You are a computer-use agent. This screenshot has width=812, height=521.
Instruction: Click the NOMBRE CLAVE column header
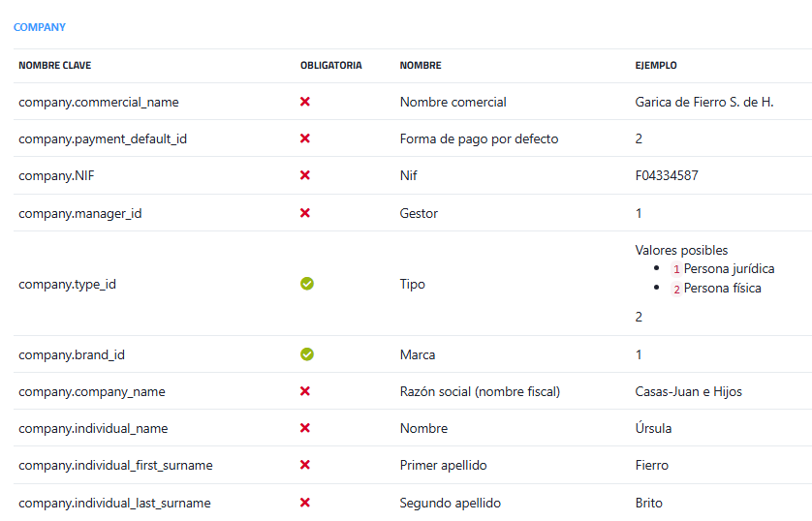54,66
